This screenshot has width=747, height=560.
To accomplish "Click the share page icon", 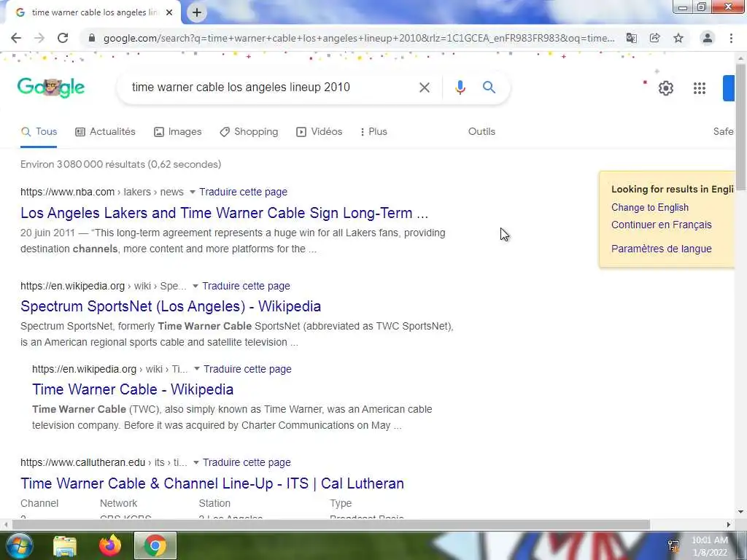I will pos(654,38).
